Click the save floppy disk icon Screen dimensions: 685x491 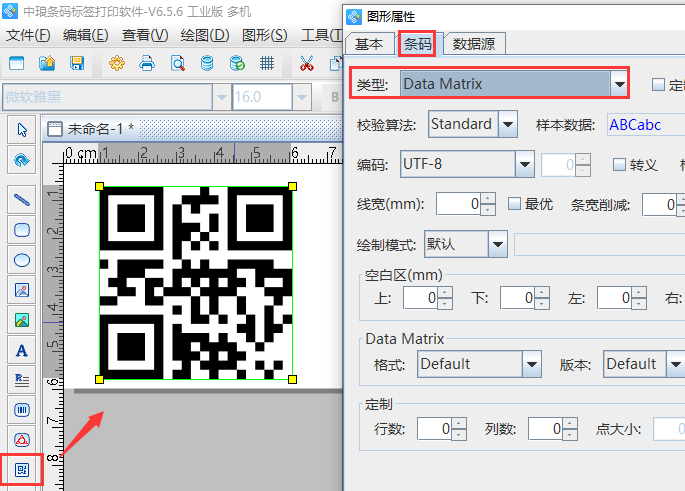click(x=77, y=64)
